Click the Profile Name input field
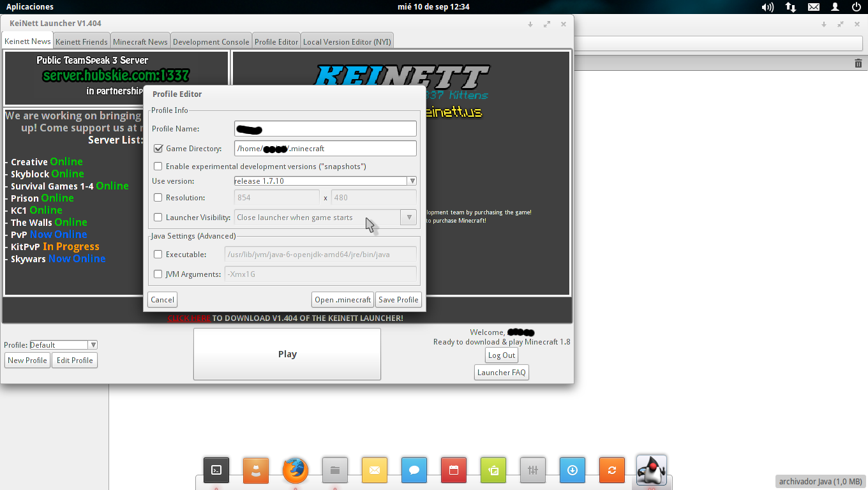Screen dimensions: 868x490 point(325,129)
